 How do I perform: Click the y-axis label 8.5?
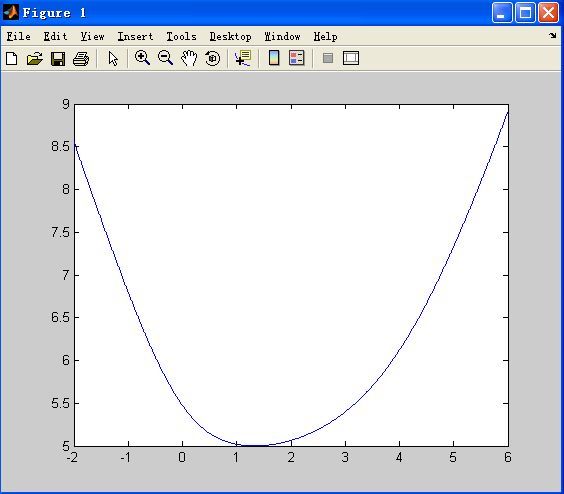60,146
